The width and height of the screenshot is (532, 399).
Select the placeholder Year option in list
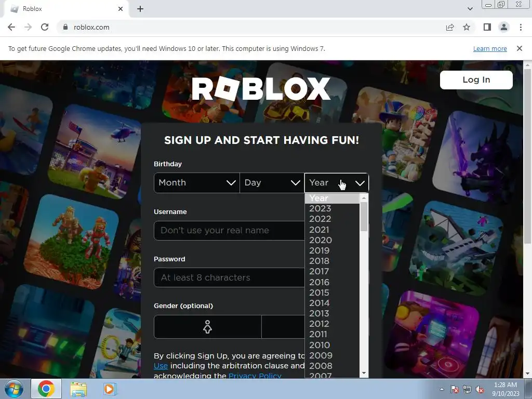coord(332,198)
